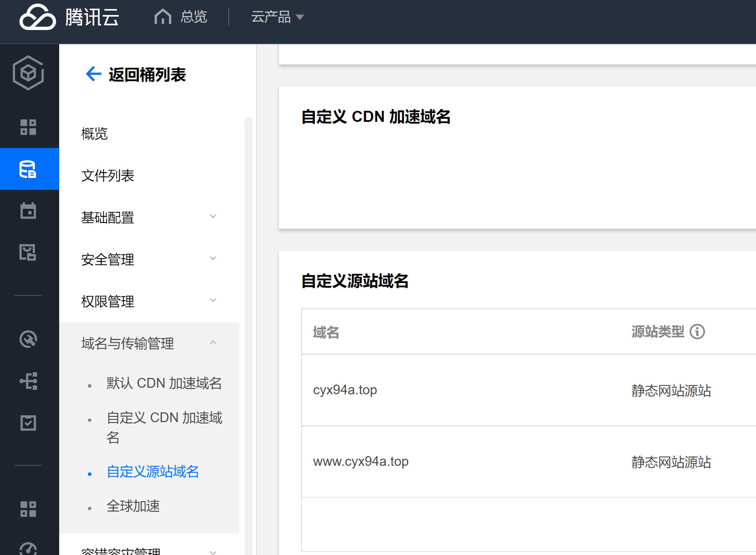Image resolution: width=756 pixels, height=555 pixels.
Task: Select the www.cyx94a.top domain cell
Action: 361,462
